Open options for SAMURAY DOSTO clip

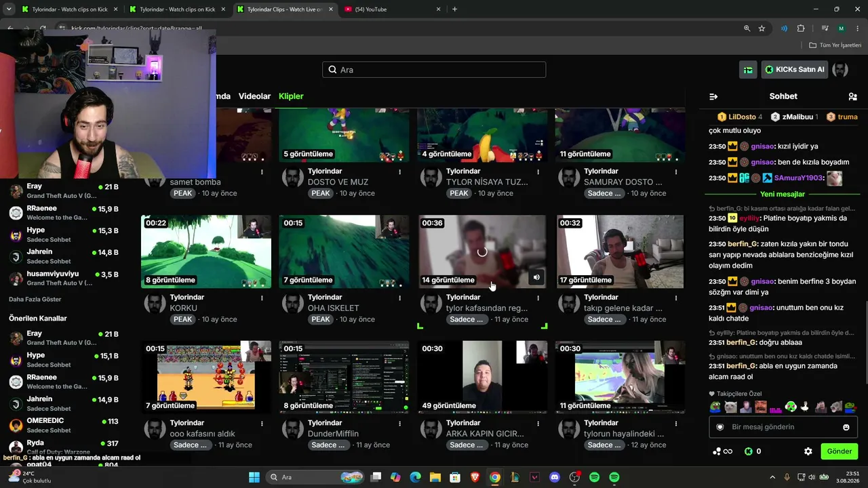click(x=676, y=172)
